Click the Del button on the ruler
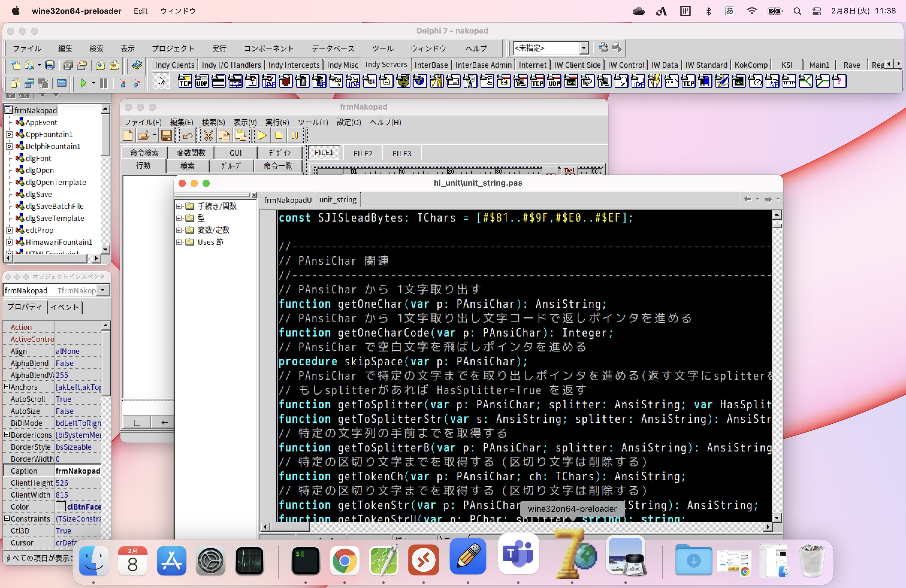 point(569,170)
